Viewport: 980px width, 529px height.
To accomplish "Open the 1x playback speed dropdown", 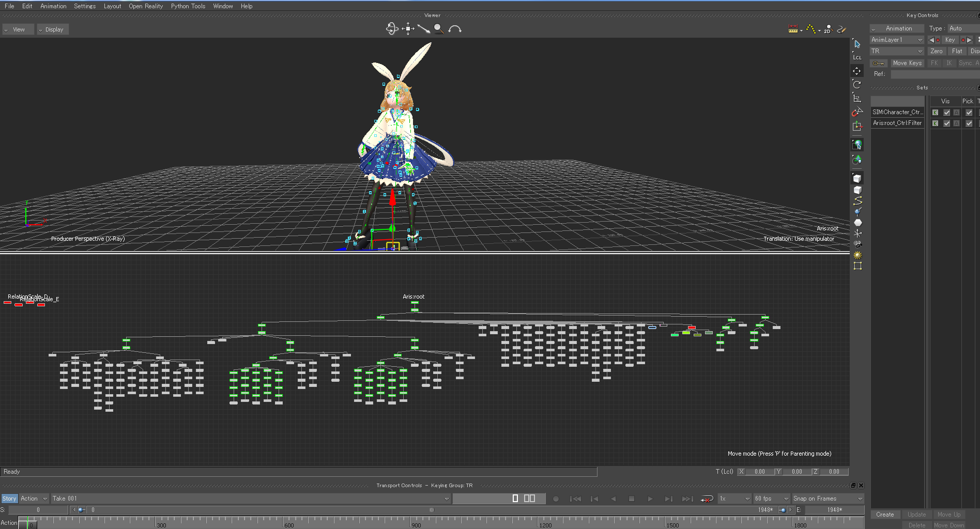I will (734, 499).
